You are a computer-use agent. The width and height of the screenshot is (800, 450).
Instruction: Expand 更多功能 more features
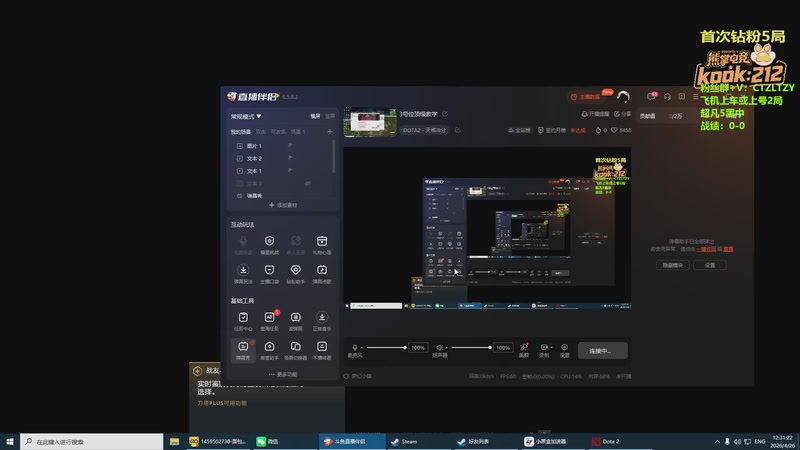(x=283, y=374)
